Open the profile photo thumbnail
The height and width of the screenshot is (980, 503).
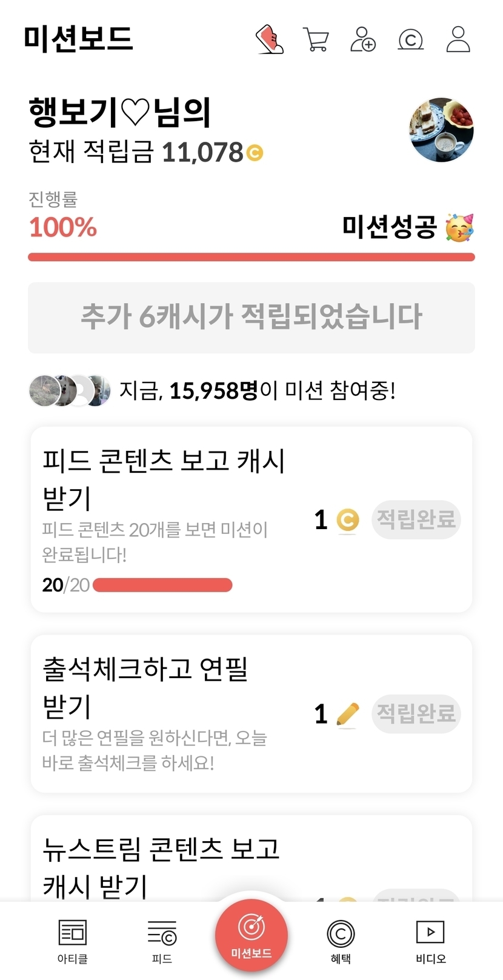click(441, 130)
